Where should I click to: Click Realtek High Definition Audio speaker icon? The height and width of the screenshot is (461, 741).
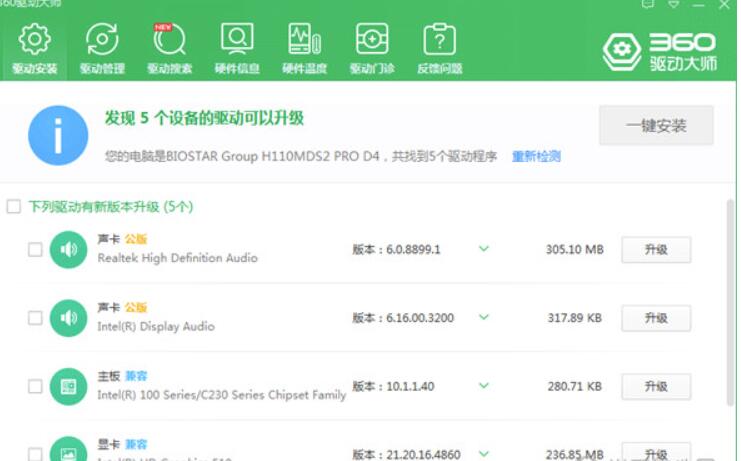coord(69,249)
